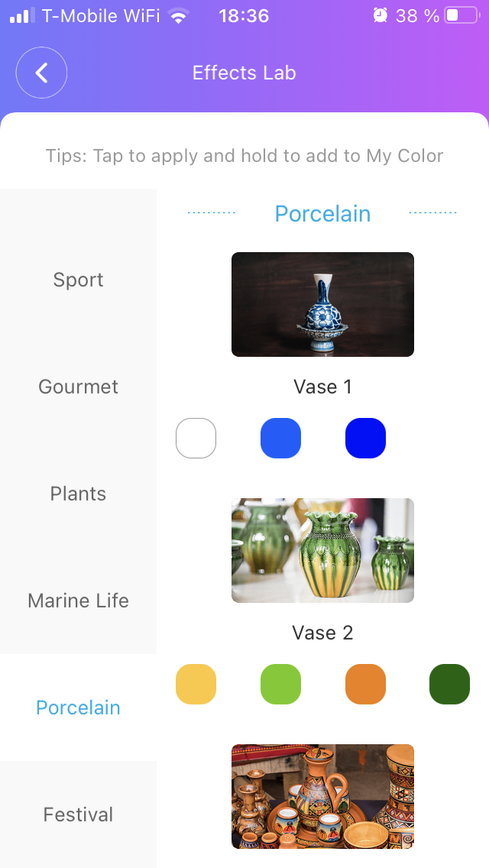Choose the light green Vase 2 swatch

[280, 684]
